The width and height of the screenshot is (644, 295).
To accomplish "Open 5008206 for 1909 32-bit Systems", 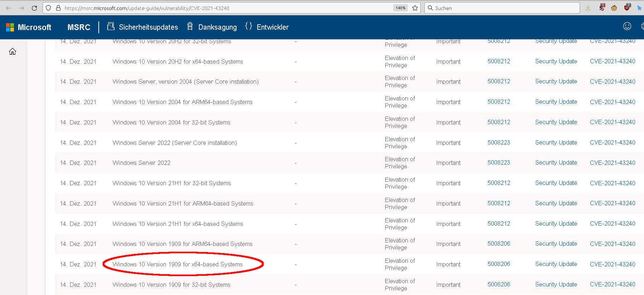I will point(499,284).
